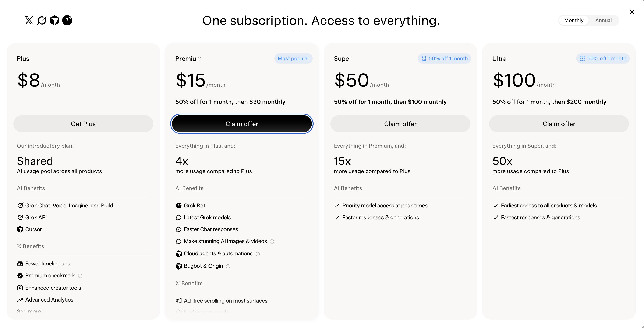The width and height of the screenshot is (644, 328).
Task: Click the 50% off badge on Super
Action: pos(444,58)
